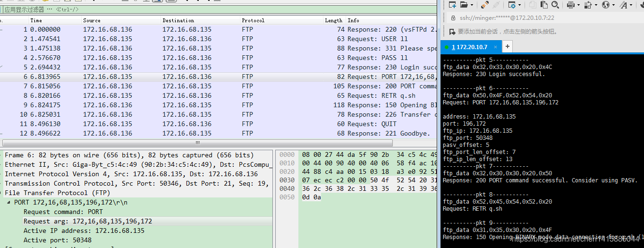Print with the Xshell printer icon
The height and width of the screenshot is (248, 644).
[570, 5]
